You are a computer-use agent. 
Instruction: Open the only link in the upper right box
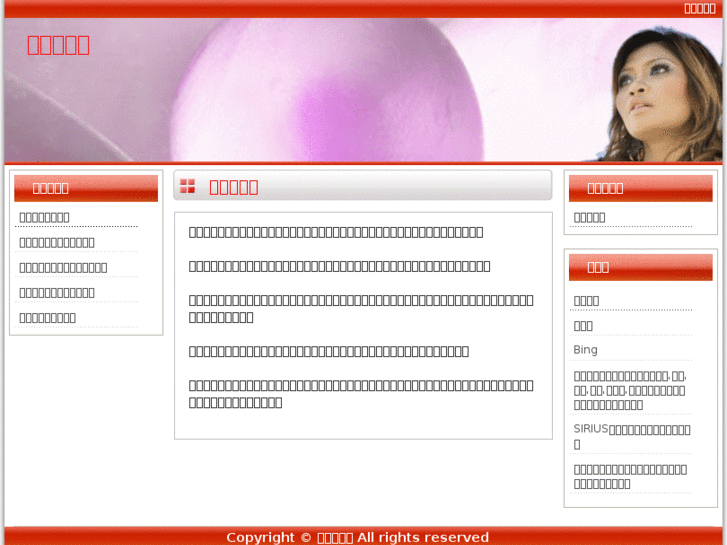point(589,217)
